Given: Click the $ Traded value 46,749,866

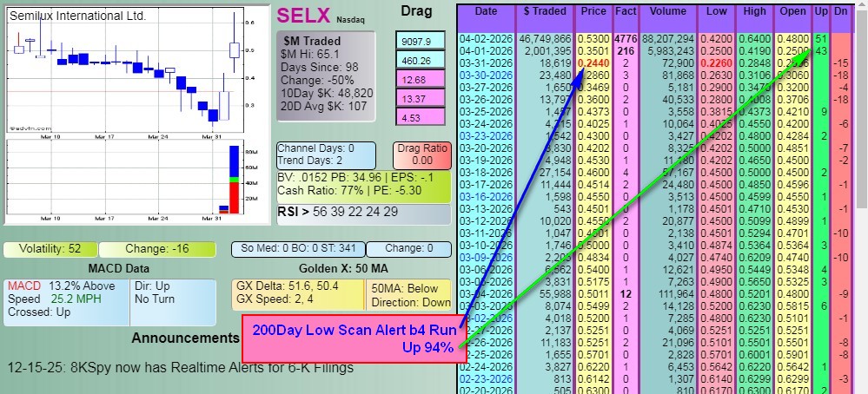Looking at the screenshot, I should click(546, 39).
